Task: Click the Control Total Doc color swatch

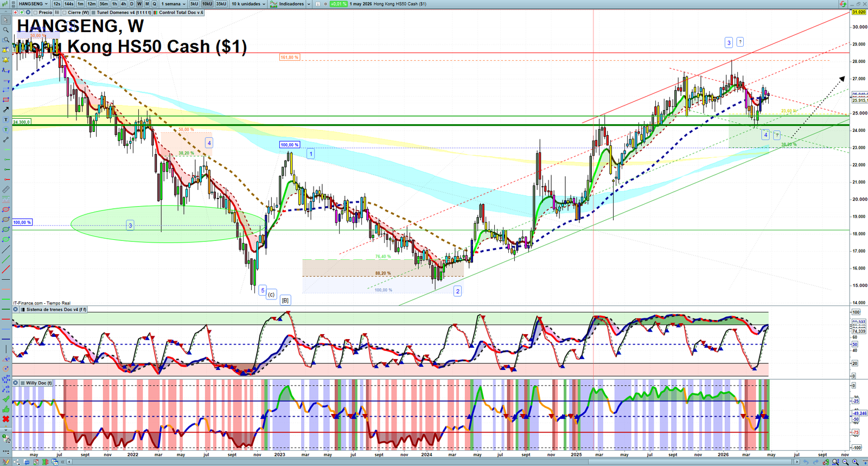Action: [x=156, y=12]
